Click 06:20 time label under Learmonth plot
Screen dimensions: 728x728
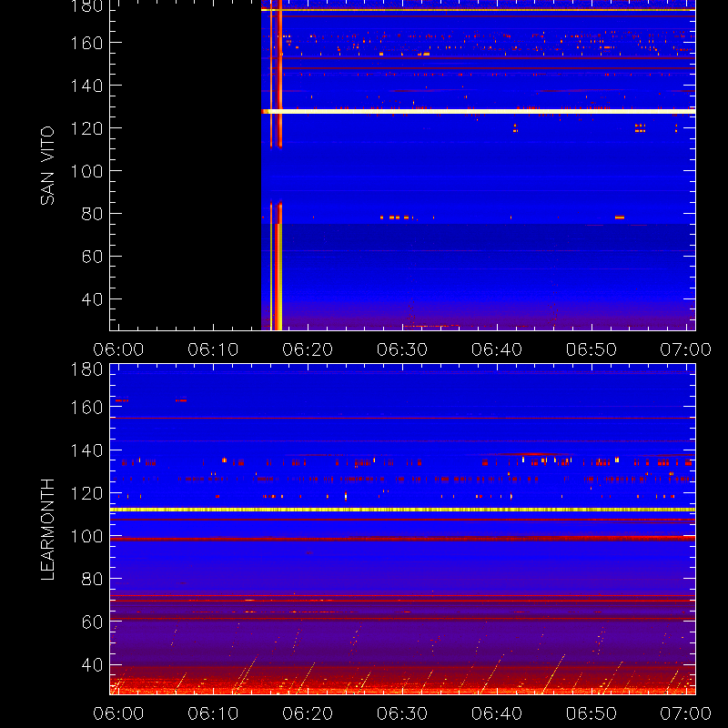[308, 713]
